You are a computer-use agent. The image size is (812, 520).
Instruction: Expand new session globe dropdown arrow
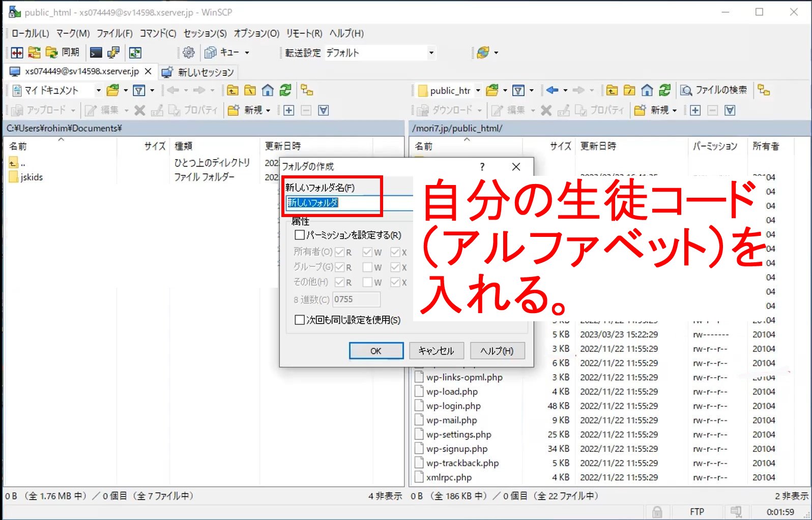[x=496, y=52]
